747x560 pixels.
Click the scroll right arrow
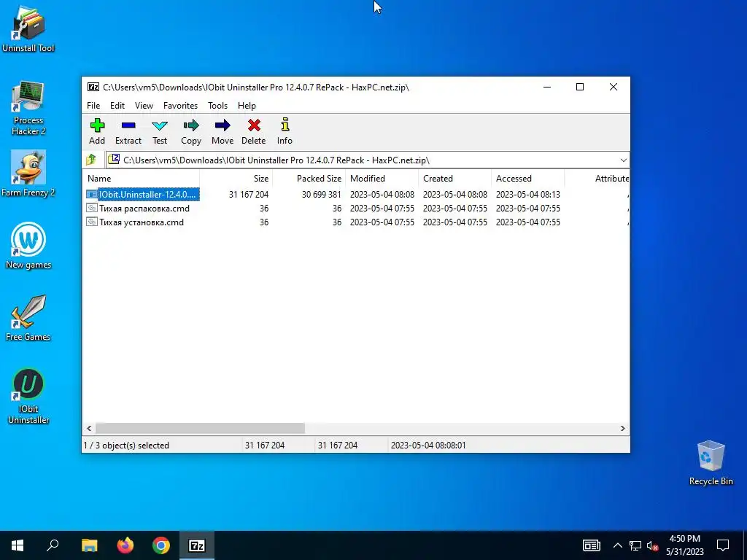[623, 428]
